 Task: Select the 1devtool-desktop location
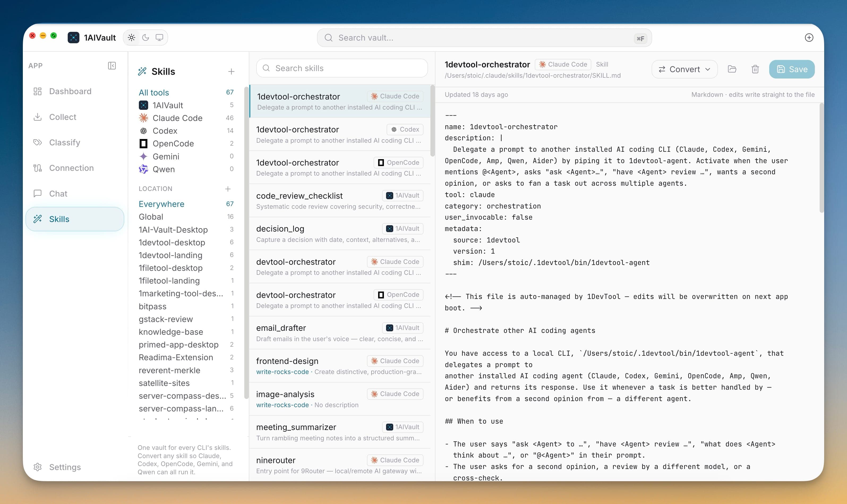tap(186, 242)
